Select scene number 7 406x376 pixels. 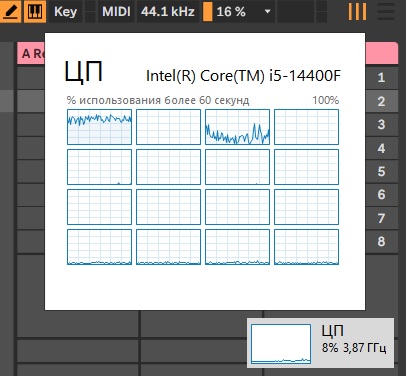pos(382,218)
